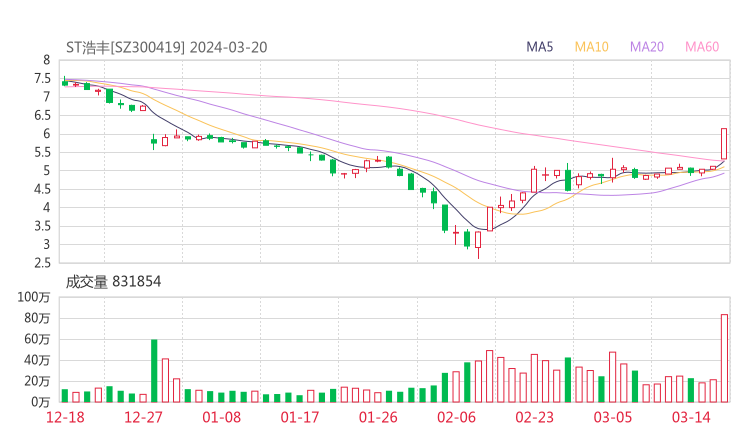Select the 03-05 date axis label
This screenshot has height=440, width=740.
[613, 417]
